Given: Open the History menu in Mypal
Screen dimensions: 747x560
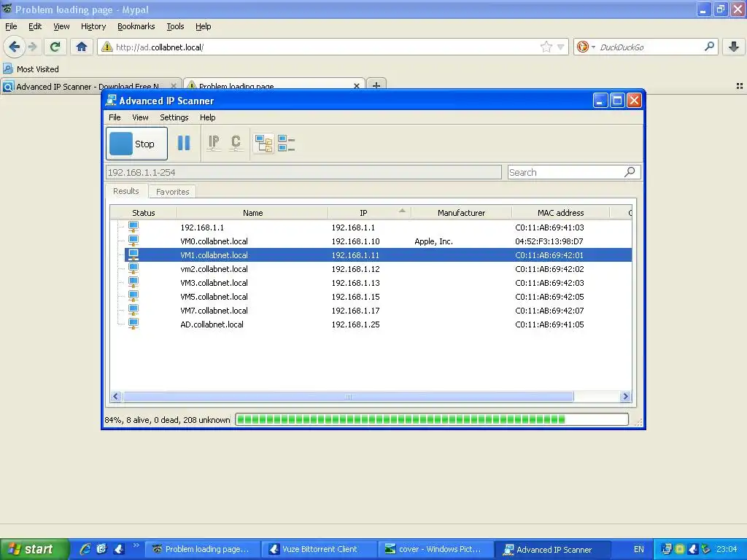Looking at the screenshot, I should [93, 26].
